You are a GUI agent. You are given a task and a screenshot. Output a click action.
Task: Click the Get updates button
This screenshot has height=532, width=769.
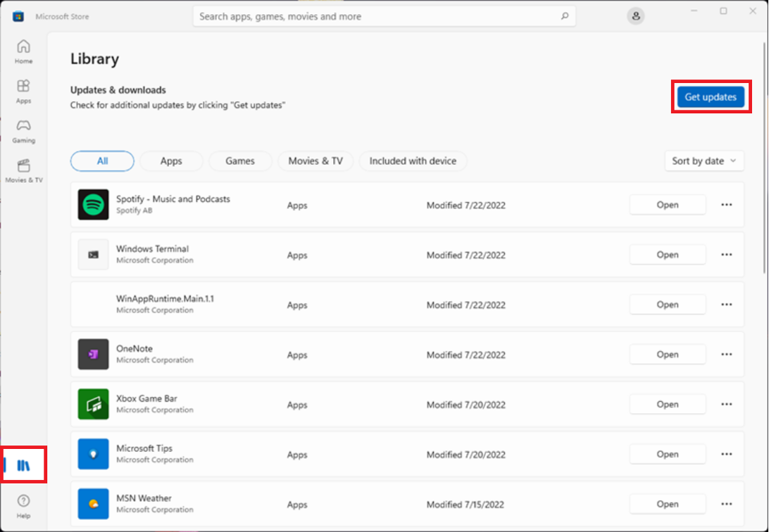pos(711,97)
